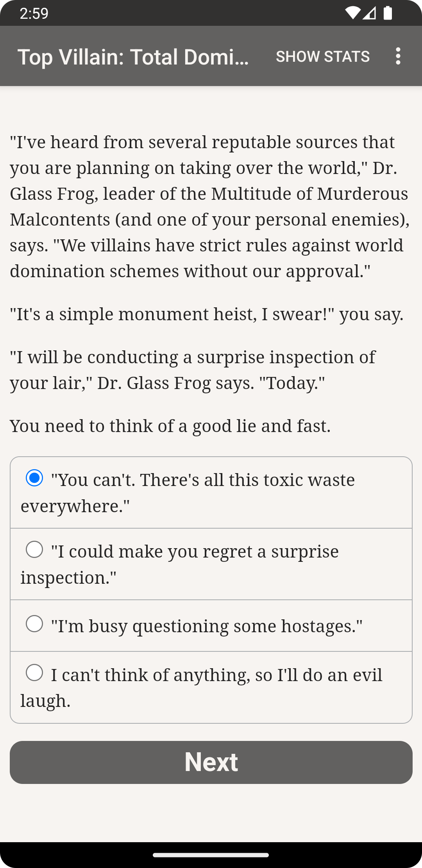Screen dimensions: 422x868
Task: Tap the "simple monument heist" line
Action: (x=207, y=314)
